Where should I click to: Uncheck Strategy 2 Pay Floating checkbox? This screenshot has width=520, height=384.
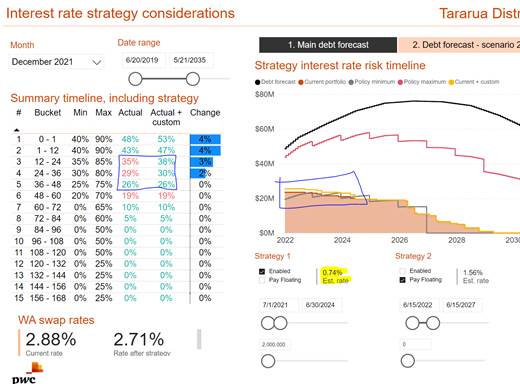(403, 280)
